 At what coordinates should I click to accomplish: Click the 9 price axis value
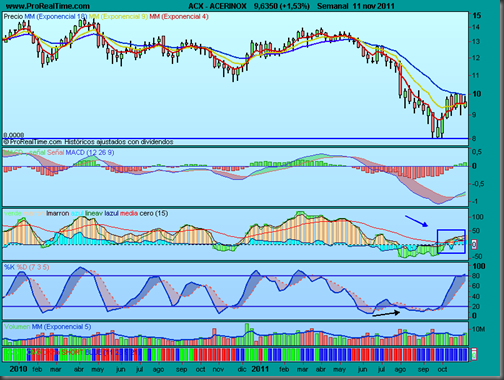coord(475,115)
